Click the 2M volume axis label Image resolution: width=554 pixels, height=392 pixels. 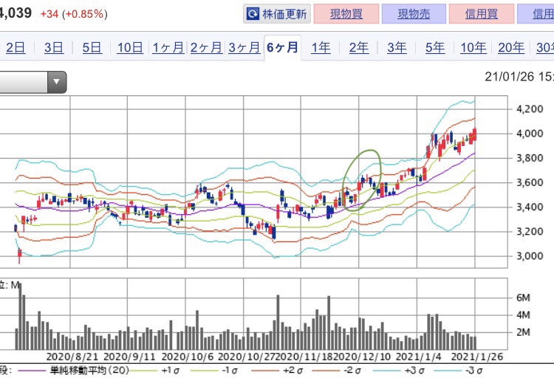click(x=523, y=332)
